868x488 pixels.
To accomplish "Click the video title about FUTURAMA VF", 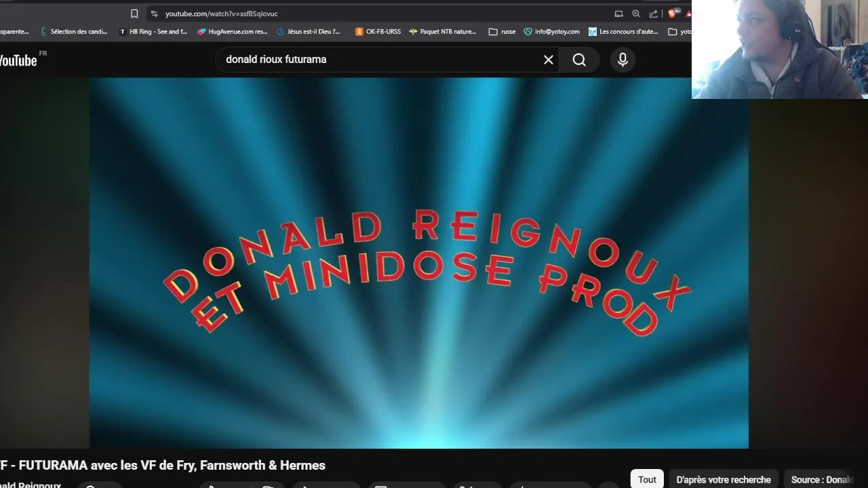I will pos(163,465).
